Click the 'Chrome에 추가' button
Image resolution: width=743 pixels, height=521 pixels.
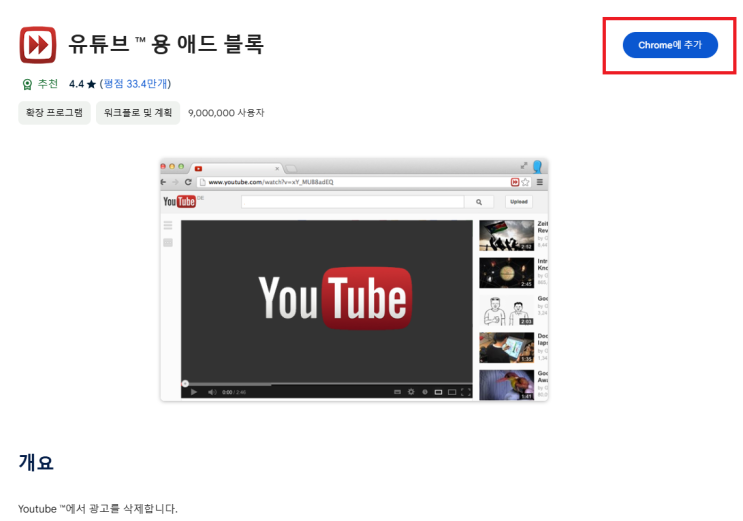tap(670, 45)
